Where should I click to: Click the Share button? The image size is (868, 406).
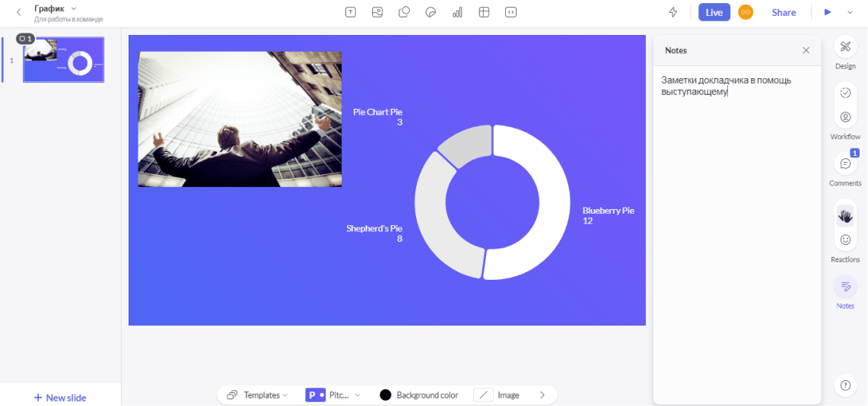[x=784, y=12]
